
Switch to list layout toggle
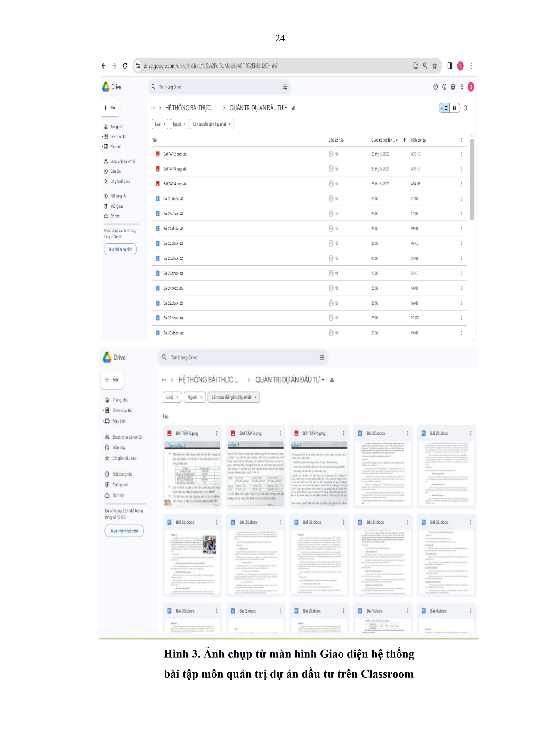click(x=444, y=108)
